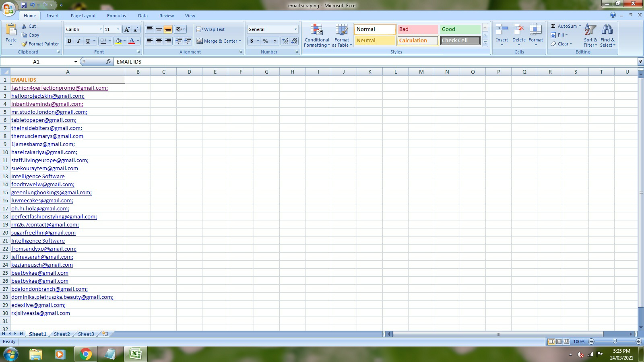Open the General number format dropdown
Image resolution: width=644 pixels, height=362 pixels.
[295, 29]
